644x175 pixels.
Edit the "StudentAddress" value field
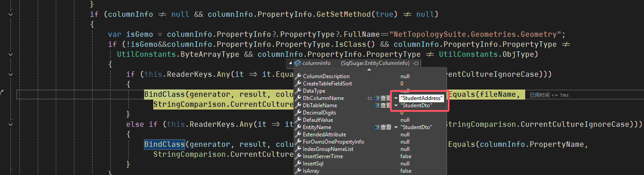tap(422, 98)
